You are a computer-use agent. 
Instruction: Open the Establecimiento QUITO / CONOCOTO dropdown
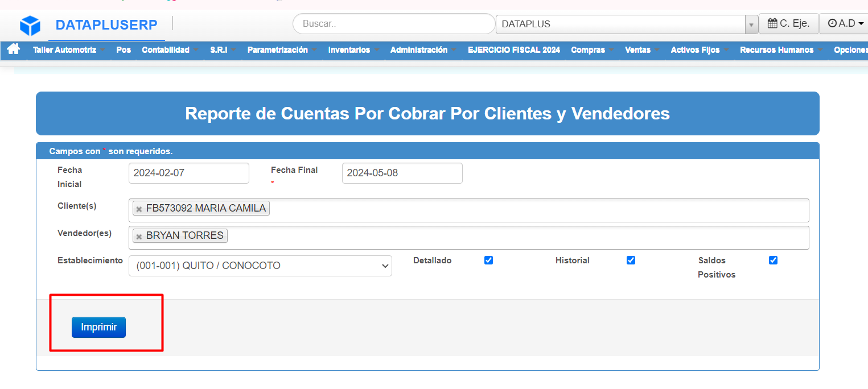(260, 266)
